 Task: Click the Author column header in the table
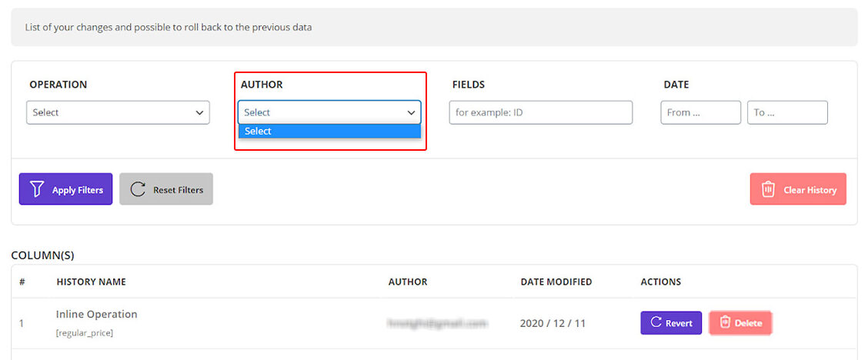pos(408,282)
